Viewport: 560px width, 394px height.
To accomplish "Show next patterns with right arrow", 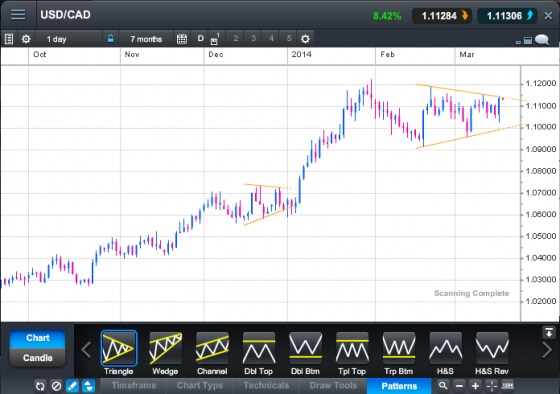I will coord(547,349).
